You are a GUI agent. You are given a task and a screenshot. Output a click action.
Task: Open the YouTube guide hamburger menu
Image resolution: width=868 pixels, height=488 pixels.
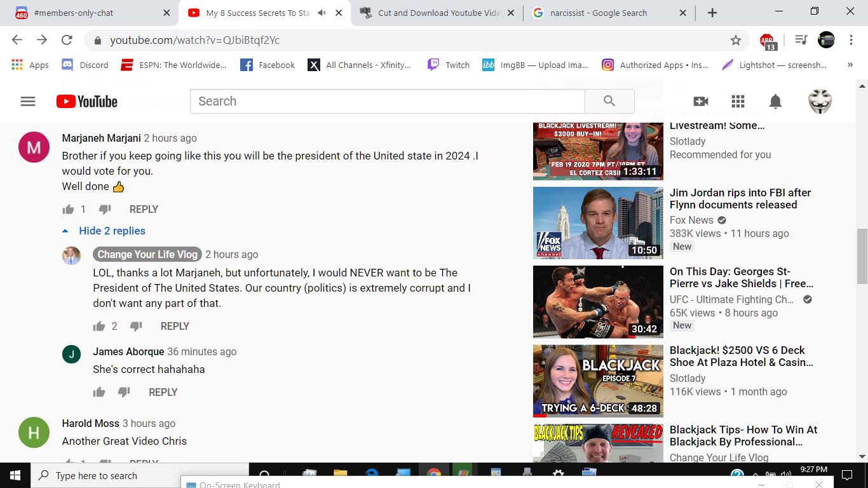coord(28,102)
